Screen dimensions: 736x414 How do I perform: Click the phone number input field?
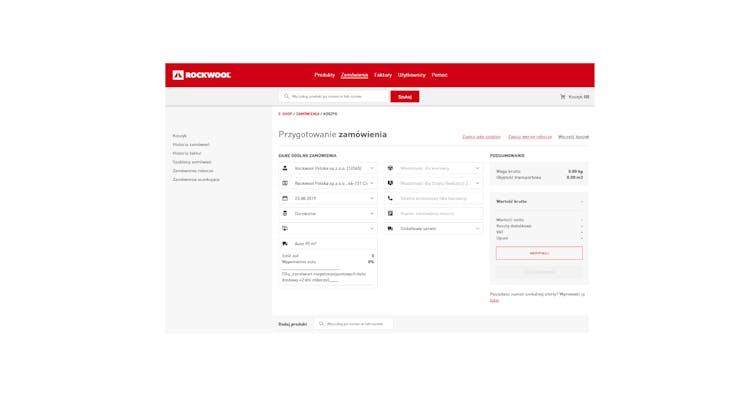point(433,198)
